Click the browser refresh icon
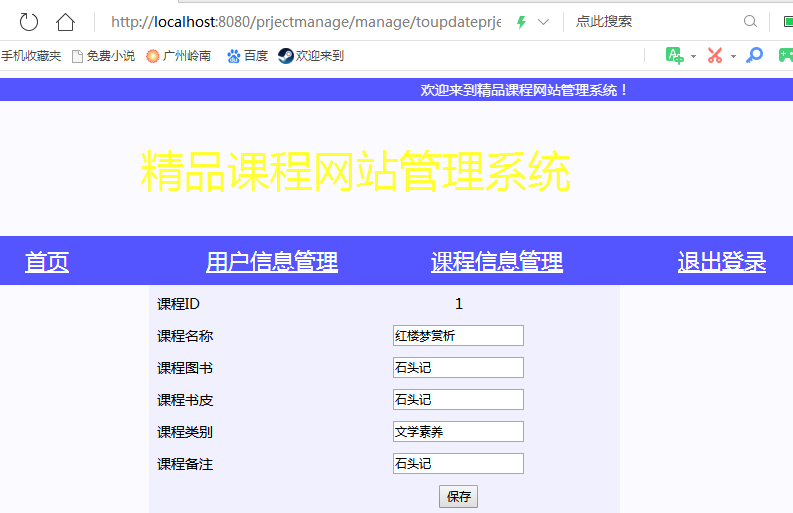 tap(29, 22)
